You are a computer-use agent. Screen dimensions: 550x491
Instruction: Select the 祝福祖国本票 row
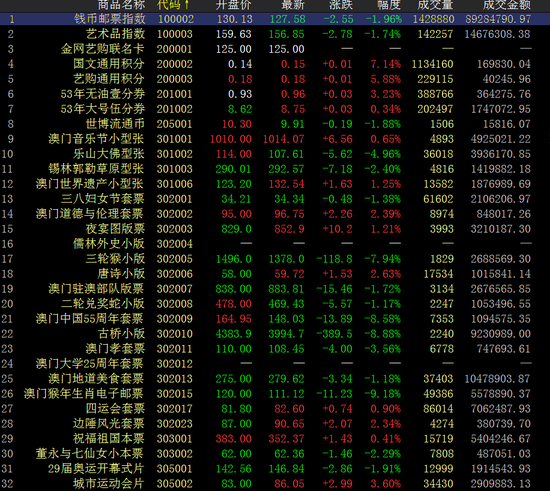109,439
